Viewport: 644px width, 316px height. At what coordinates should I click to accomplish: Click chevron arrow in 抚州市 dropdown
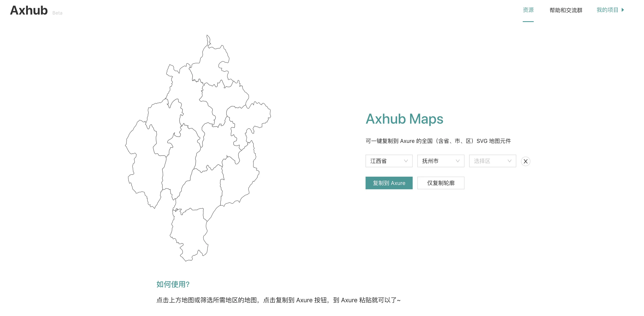pos(458,161)
